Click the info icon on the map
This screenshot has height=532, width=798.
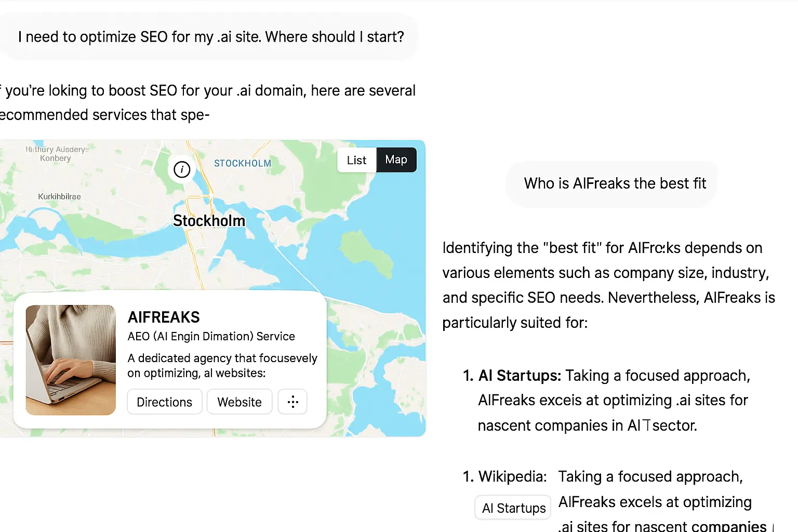pos(182,169)
